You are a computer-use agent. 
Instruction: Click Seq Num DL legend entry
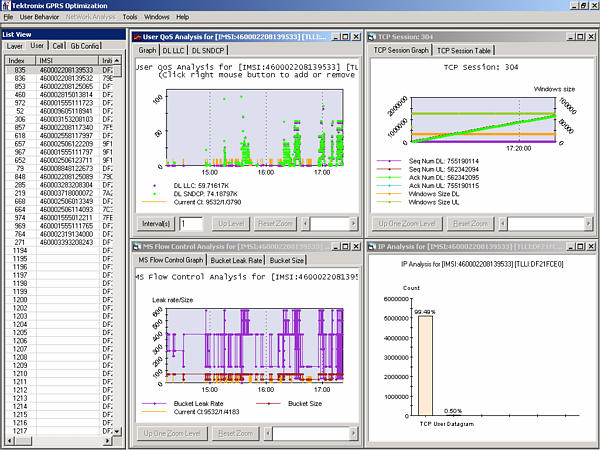[x=428, y=161]
